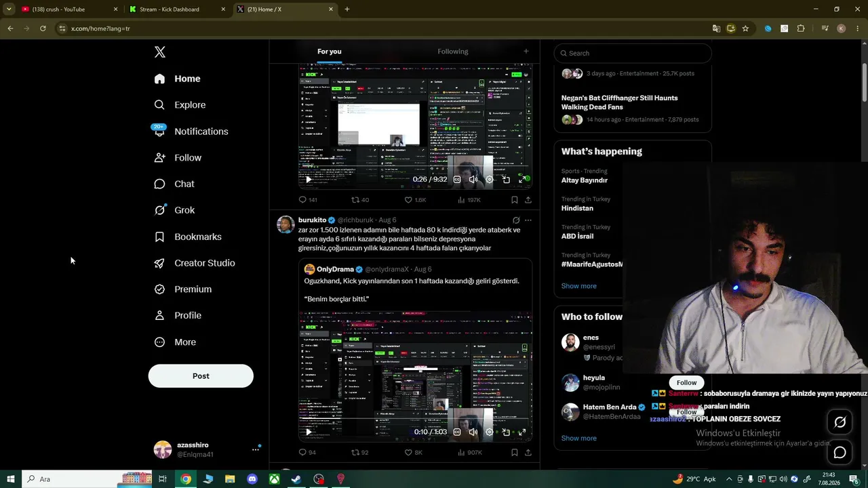868x488 pixels.
Task: Open the floating messages button at bottom right
Action: 840,452
